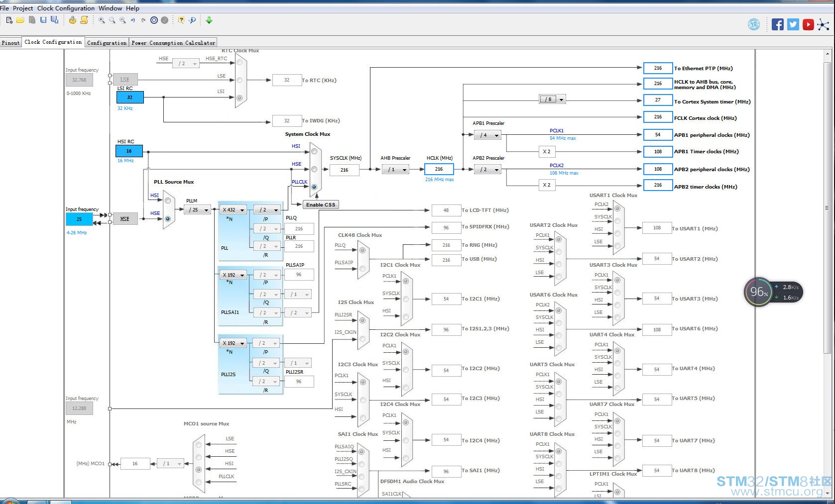Click the ST community network icon

[824, 24]
